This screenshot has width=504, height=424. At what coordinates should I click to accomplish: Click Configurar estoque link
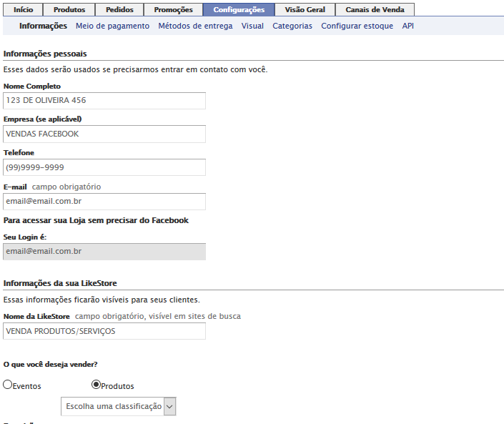point(357,26)
